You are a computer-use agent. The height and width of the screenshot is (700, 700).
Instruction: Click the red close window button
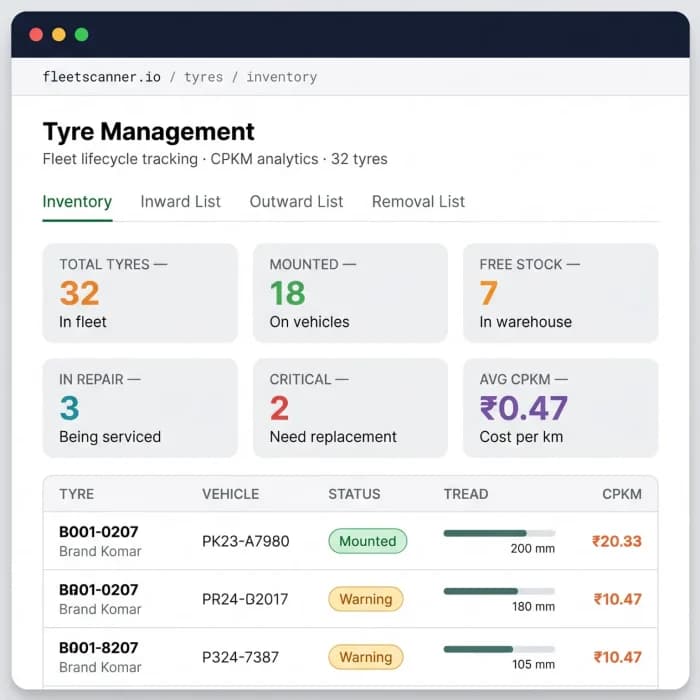coord(36,34)
